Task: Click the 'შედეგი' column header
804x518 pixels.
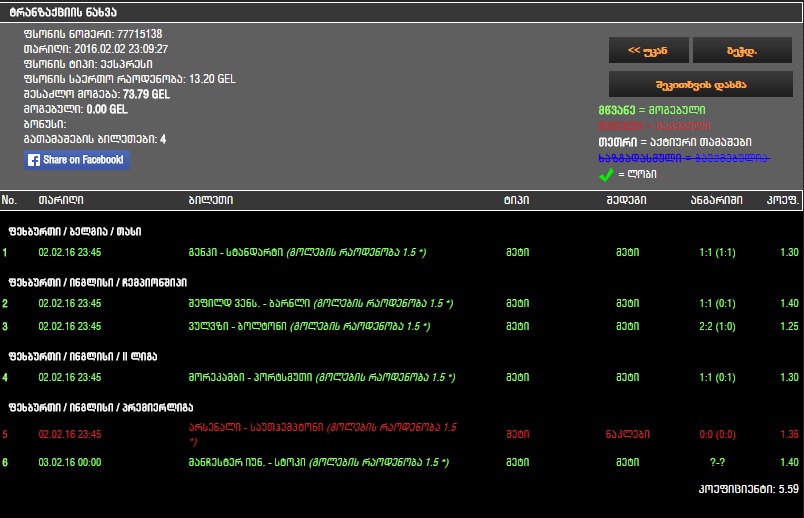Action: tap(626, 200)
